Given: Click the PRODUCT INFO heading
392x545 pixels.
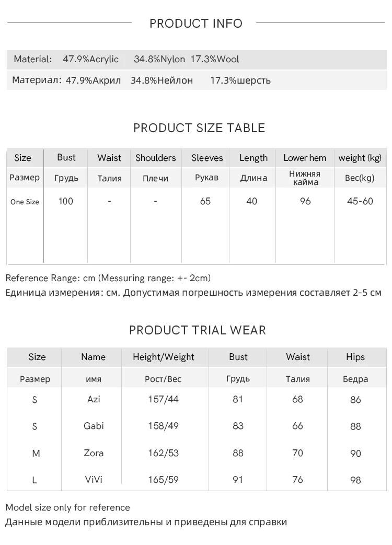Looking at the screenshot, I should point(196,24).
